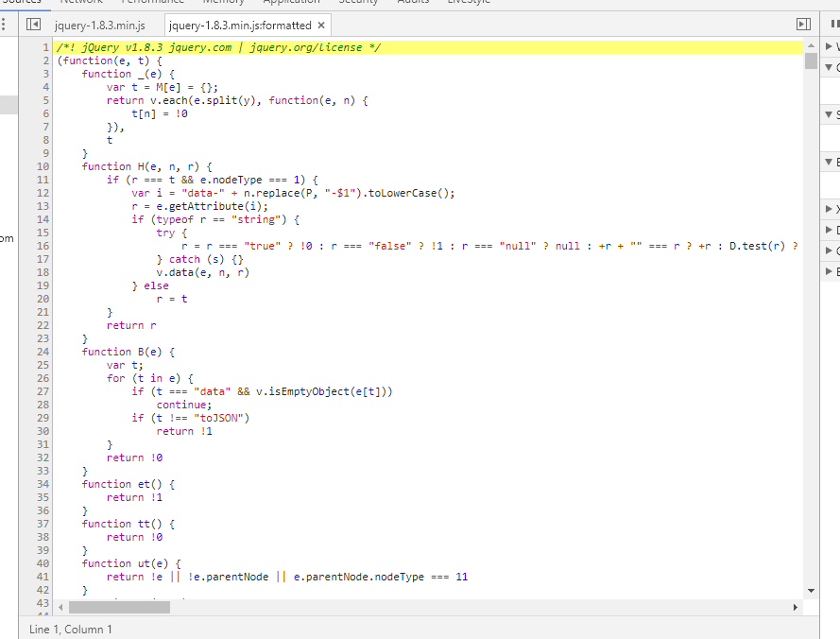Close the jquery-1.8.3.min.js:formatted tab
Viewport: 840px width, 639px height.
click(321, 26)
